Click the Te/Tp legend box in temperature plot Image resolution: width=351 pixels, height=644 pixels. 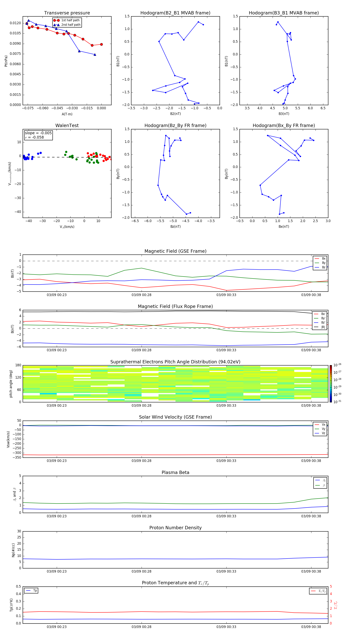(318, 591)
